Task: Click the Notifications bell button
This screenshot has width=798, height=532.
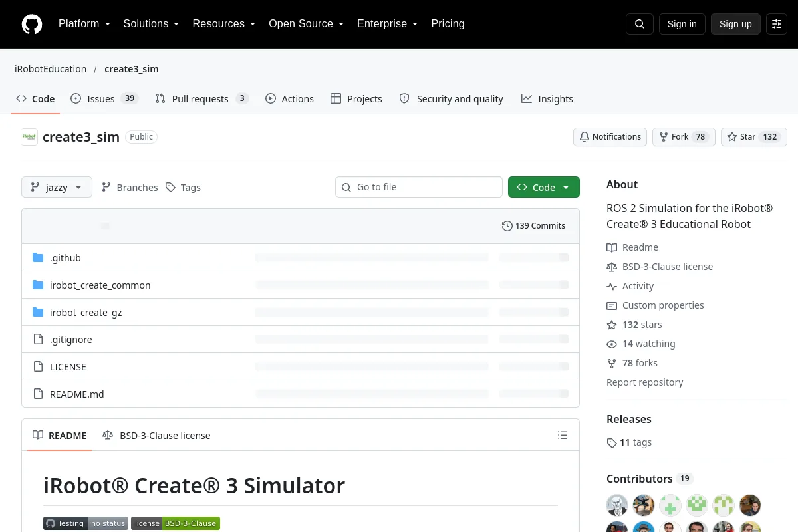Action: click(610, 137)
